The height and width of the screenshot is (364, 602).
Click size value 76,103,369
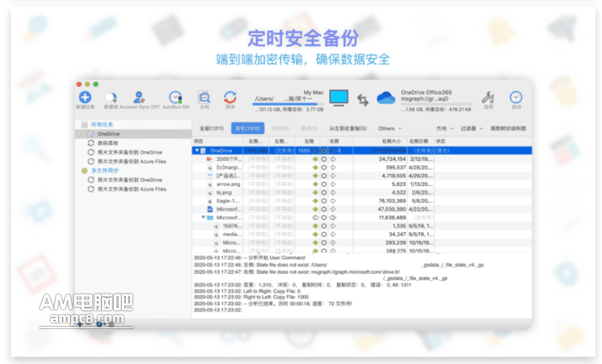392,201
